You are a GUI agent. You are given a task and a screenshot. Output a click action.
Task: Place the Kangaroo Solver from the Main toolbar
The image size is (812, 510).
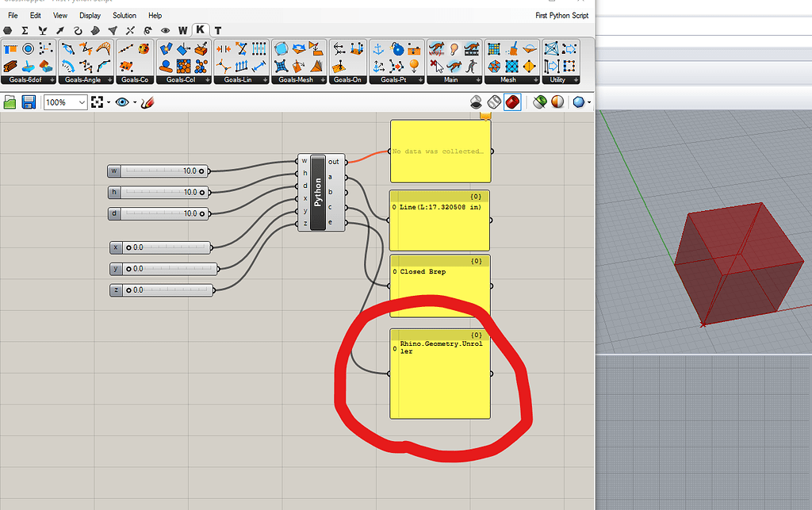click(x=435, y=48)
